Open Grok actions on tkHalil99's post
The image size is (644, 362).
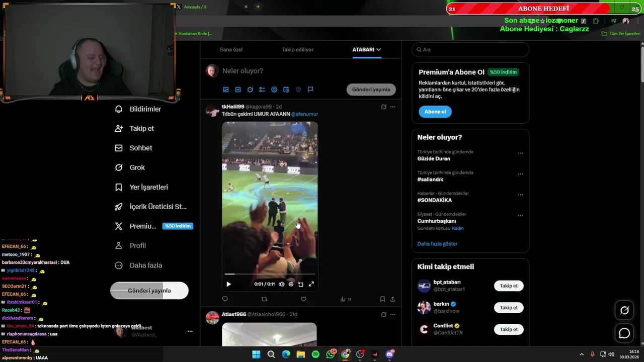pos(383,107)
